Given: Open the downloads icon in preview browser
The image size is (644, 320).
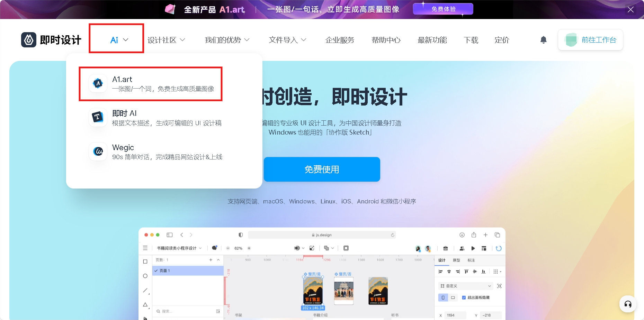Looking at the screenshot, I should click(462, 235).
